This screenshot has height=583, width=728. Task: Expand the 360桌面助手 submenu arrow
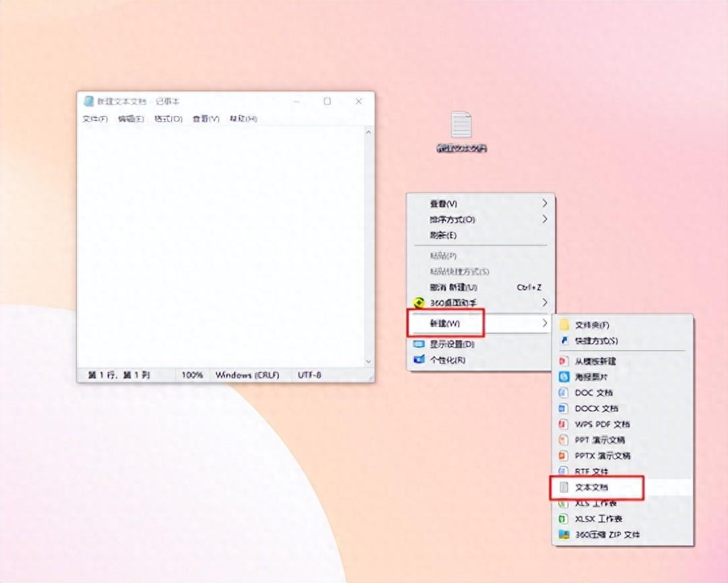click(x=544, y=303)
